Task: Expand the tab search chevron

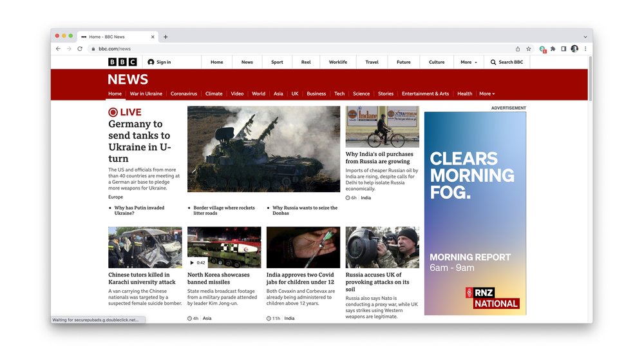Action: [x=585, y=37]
